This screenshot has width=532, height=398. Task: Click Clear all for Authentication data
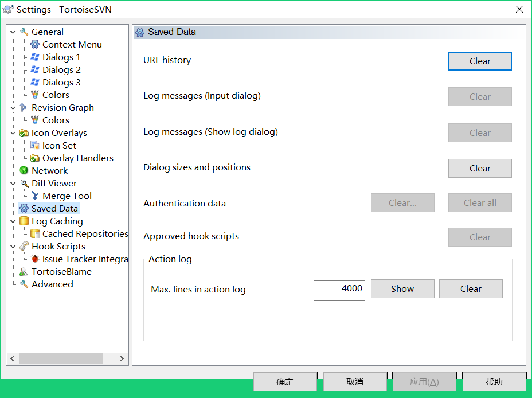pyautogui.click(x=480, y=203)
